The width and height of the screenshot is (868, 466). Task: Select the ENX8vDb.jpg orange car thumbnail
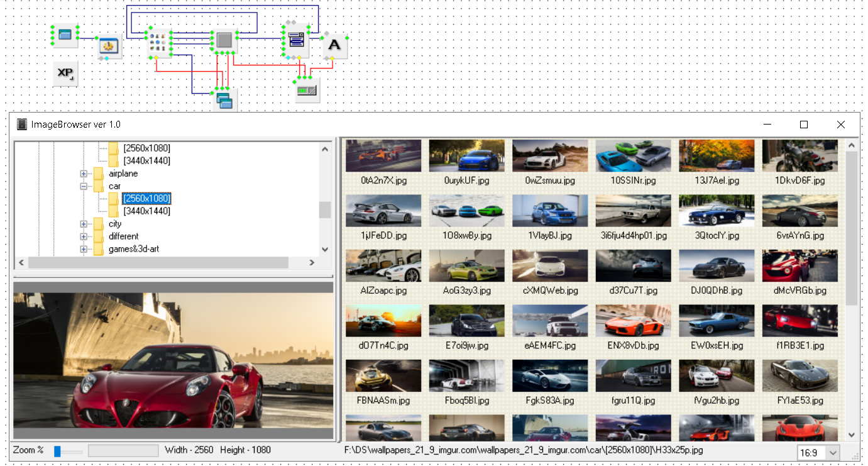tap(633, 321)
